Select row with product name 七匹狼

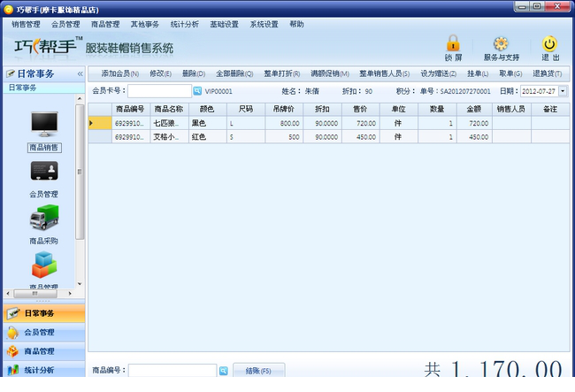coord(329,123)
